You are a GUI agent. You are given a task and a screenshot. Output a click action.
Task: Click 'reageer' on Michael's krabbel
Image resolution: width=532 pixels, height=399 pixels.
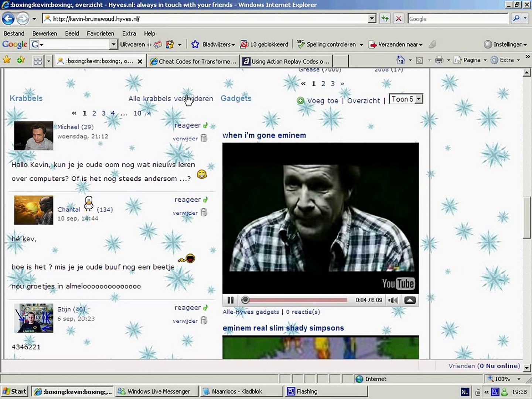[x=188, y=125]
